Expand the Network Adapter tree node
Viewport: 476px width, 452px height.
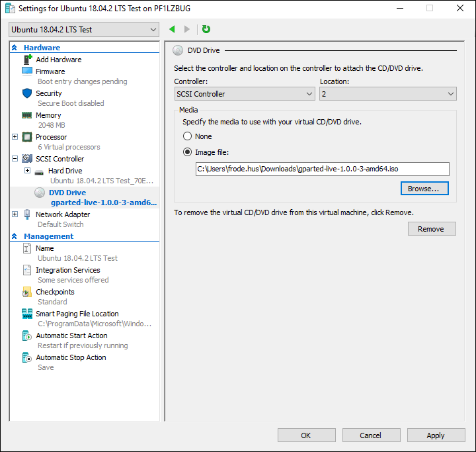point(15,214)
